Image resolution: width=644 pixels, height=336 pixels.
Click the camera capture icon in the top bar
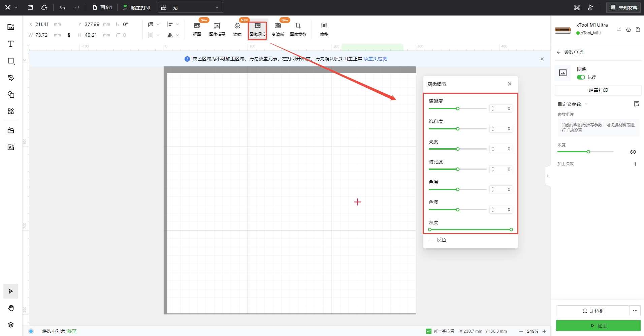coord(577,7)
